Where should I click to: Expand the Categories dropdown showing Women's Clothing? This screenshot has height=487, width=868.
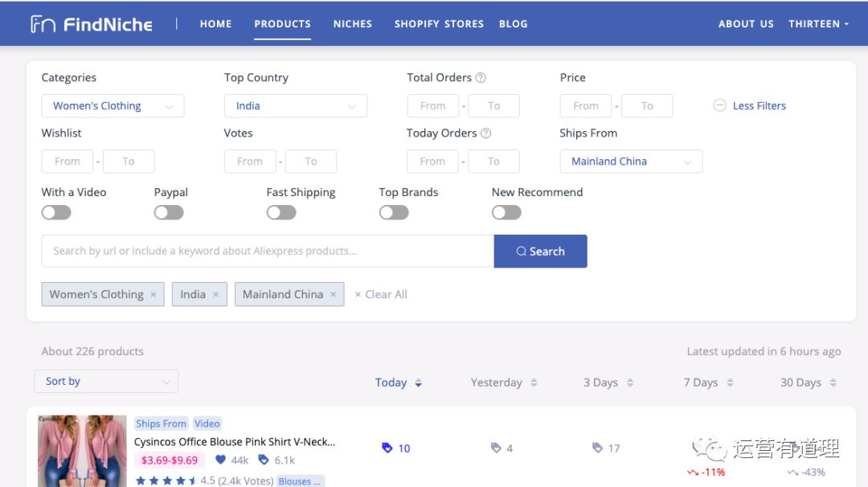pyautogui.click(x=113, y=106)
